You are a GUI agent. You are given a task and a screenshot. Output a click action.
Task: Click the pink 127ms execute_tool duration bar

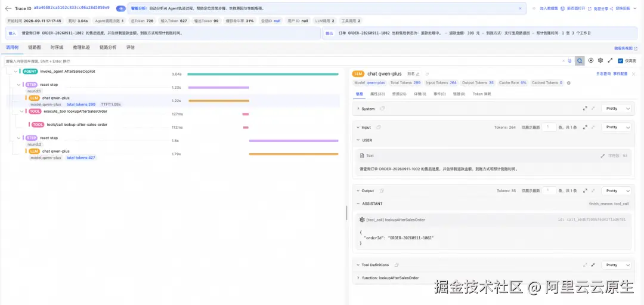[246, 114]
